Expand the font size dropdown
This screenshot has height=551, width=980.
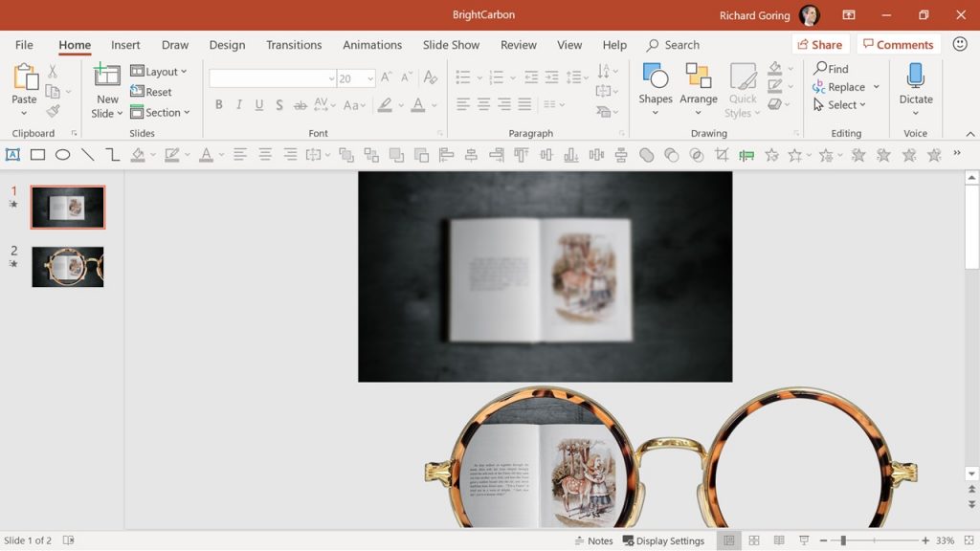coord(371,77)
